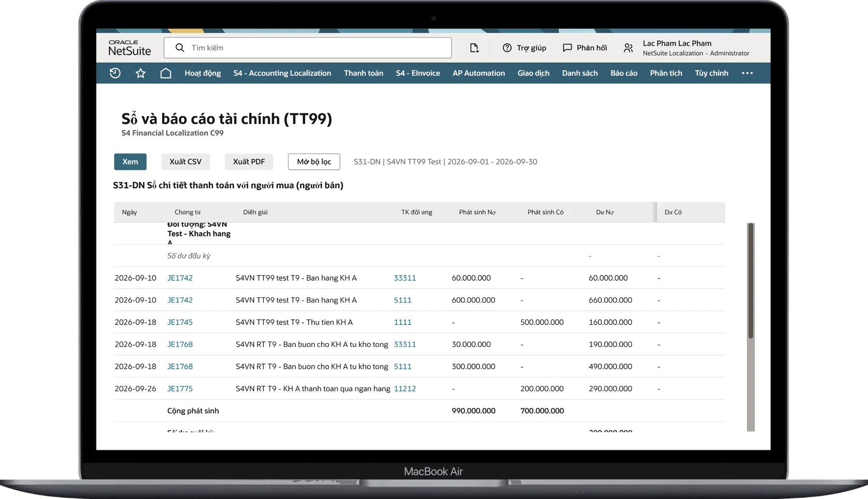Viewport: 868px width, 499px height.
Task: Click the Trợ giúp help label
Action: coord(531,48)
